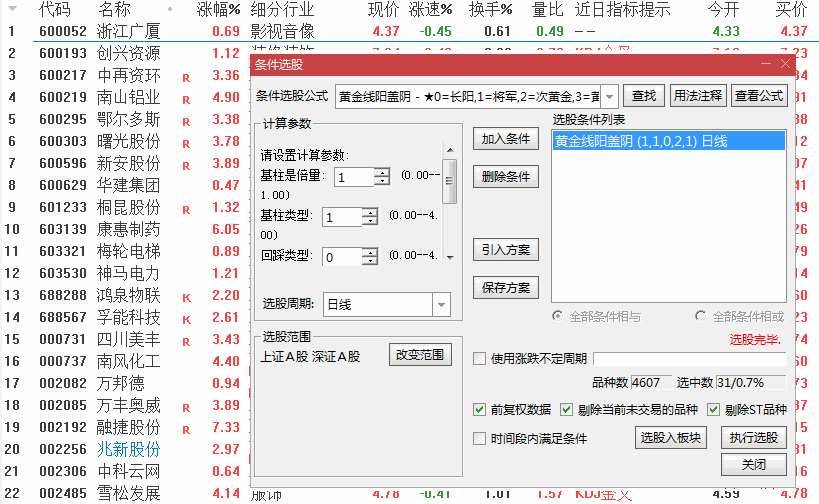Click K marker beside 孚能科技
The width and height of the screenshot is (819, 504).
pos(186,320)
